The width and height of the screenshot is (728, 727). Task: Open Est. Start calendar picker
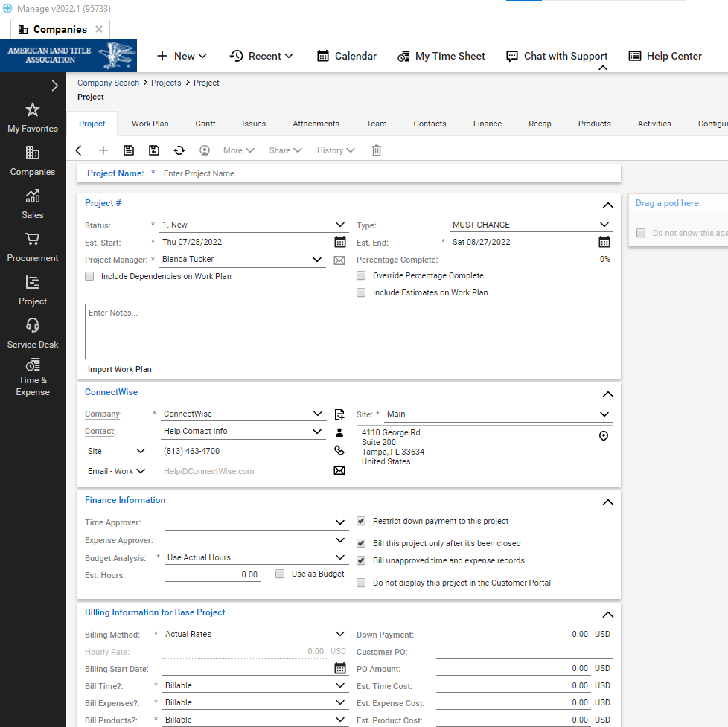[x=340, y=242]
